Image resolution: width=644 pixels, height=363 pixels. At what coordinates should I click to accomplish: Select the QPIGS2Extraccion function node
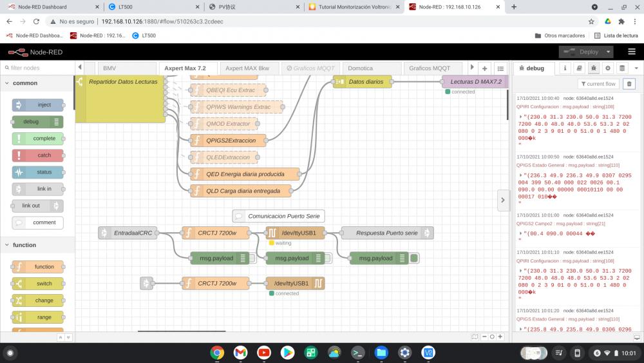(229, 141)
